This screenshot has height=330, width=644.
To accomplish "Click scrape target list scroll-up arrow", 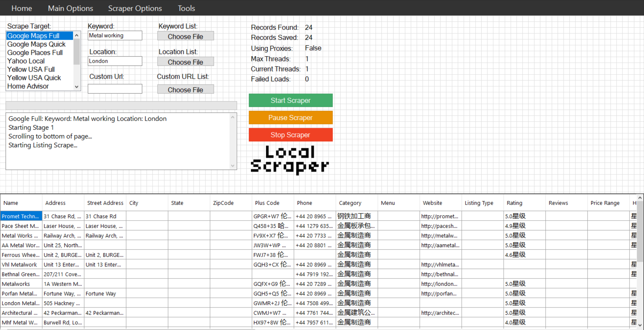I will (77, 35).
